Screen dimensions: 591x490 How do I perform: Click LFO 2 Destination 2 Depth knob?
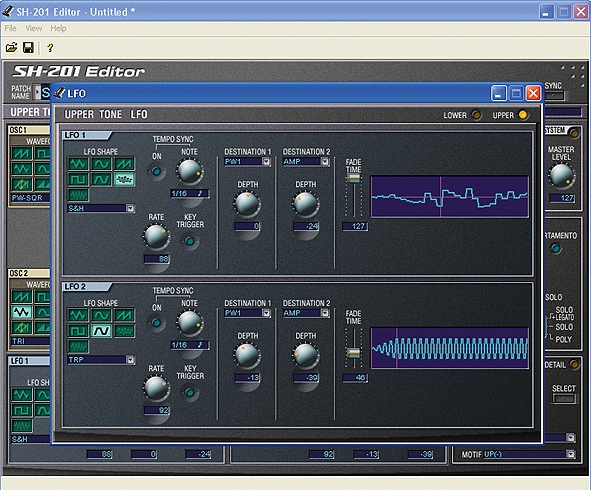[x=306, y=355]
